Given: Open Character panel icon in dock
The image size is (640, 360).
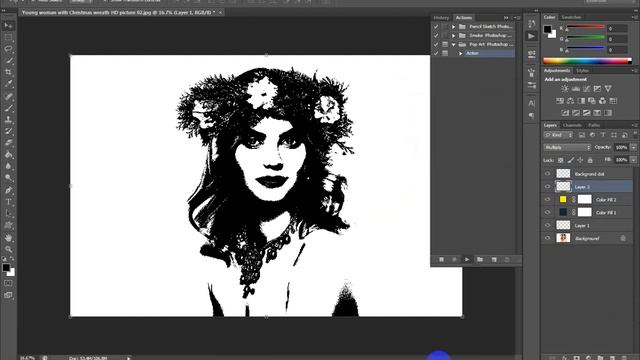Looking at the screenshot, I should tap(531, 103).
